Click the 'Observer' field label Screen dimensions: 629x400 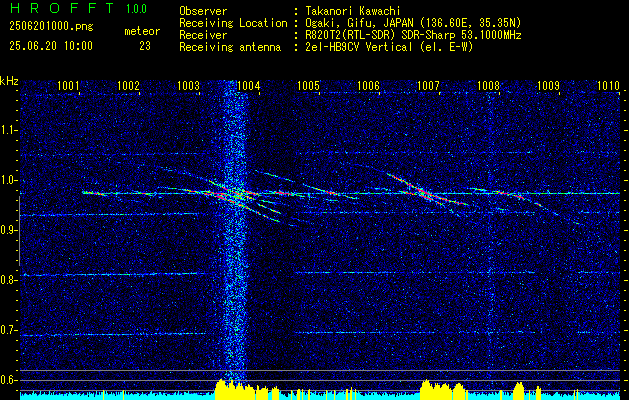click(x=203, y=11)
